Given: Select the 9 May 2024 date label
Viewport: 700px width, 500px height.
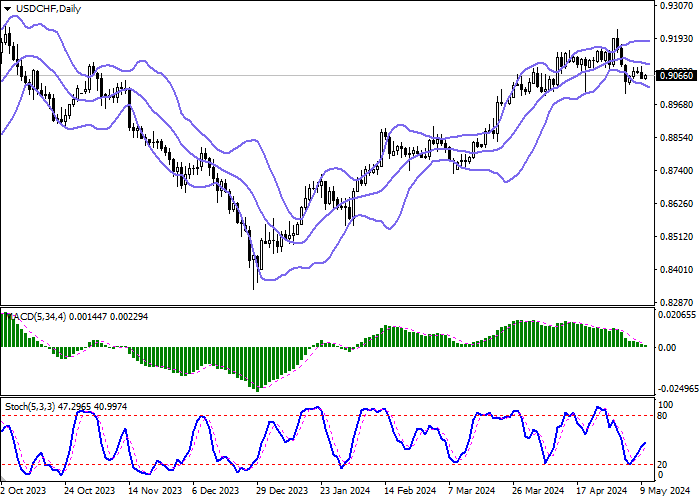Looking at the screenshot, I should tap(665, 491).
